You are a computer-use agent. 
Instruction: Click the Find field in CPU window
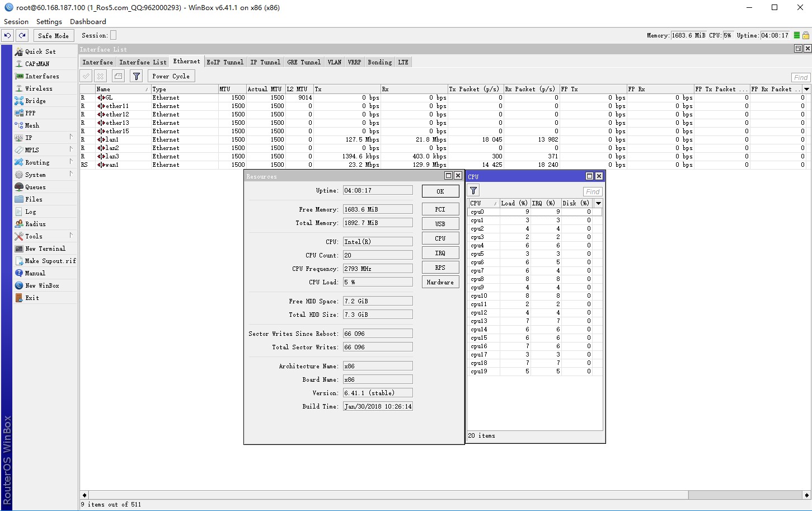593,191
